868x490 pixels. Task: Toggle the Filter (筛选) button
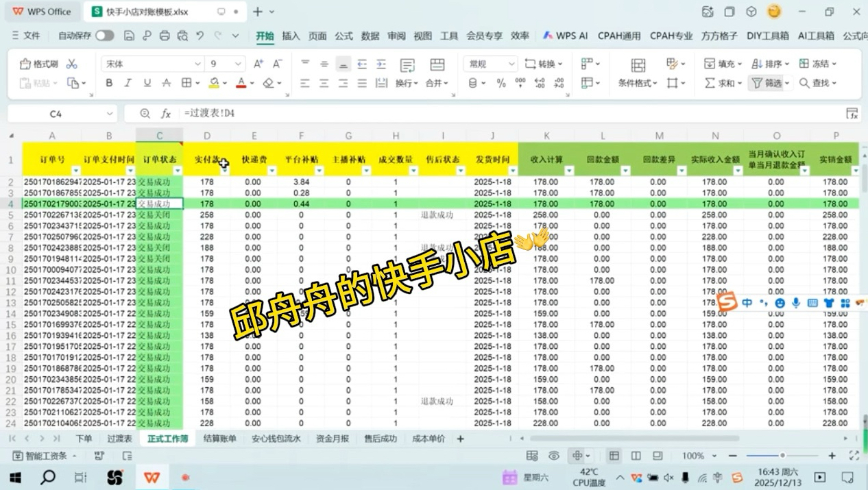point(767,83)
